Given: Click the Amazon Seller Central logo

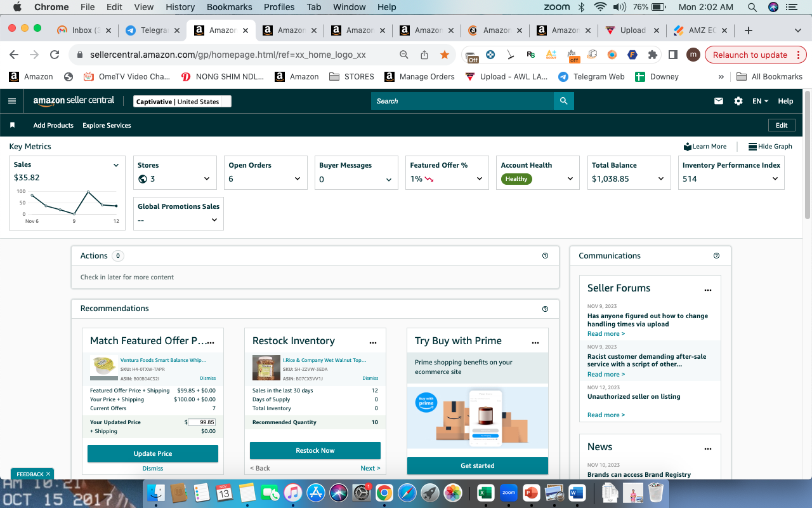Looking at the screenshot, I should tap(74, 101).
